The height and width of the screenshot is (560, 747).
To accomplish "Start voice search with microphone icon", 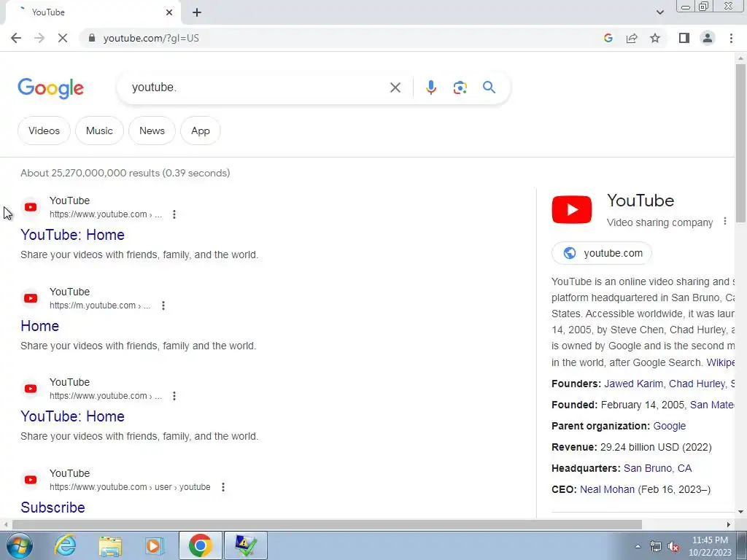I will (x=430, y=87).
